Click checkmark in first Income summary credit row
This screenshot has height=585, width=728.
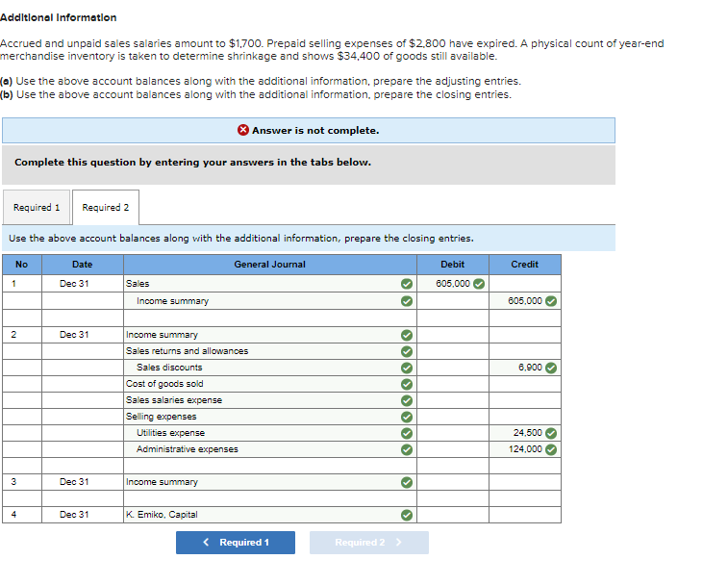pyautogui.click(x=407, y=301)
